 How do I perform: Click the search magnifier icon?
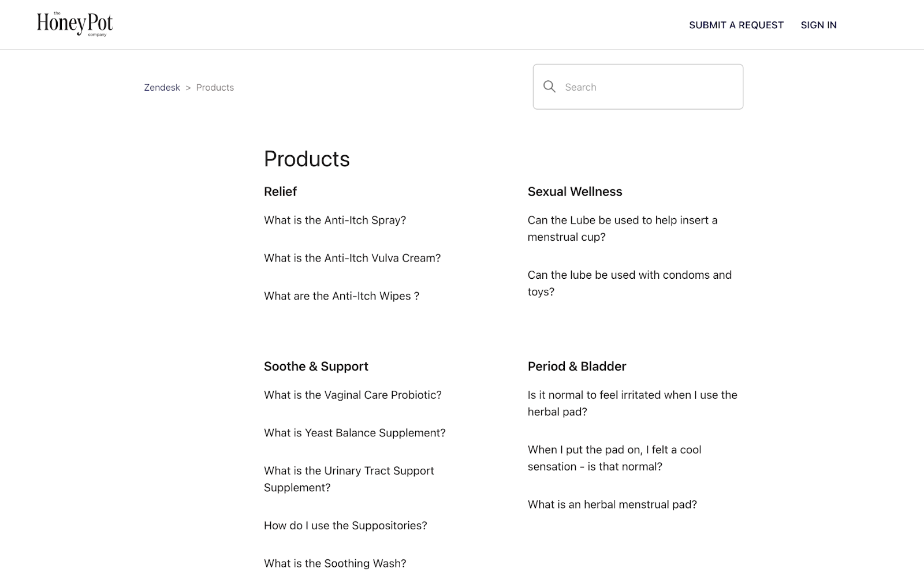549,86
